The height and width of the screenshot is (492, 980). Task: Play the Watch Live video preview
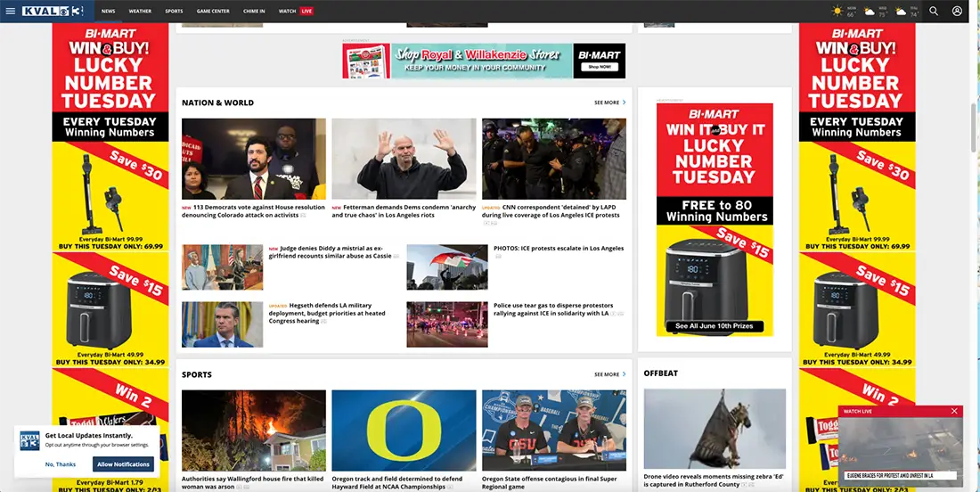coord(900,451)
